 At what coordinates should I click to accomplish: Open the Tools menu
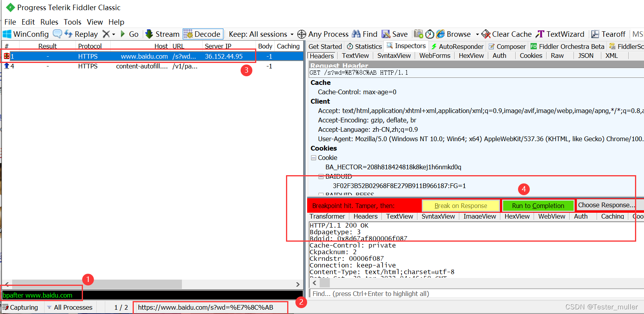(x=73, y=22)
